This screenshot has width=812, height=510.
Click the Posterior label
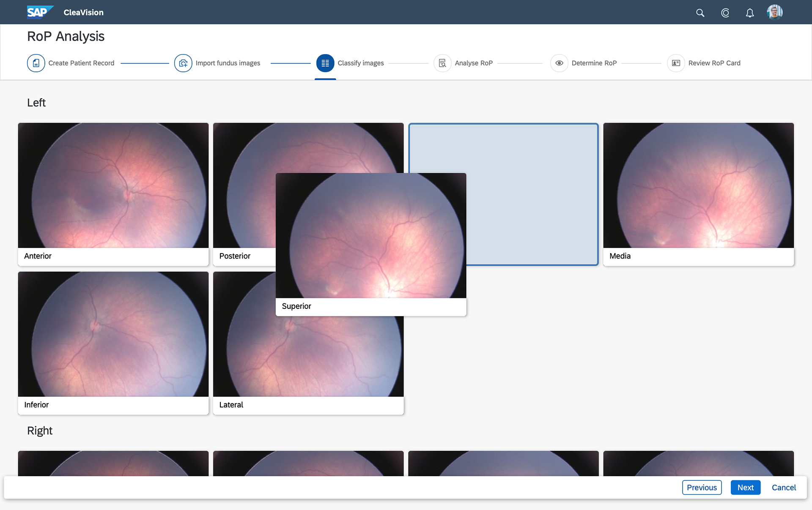[235, 256]
